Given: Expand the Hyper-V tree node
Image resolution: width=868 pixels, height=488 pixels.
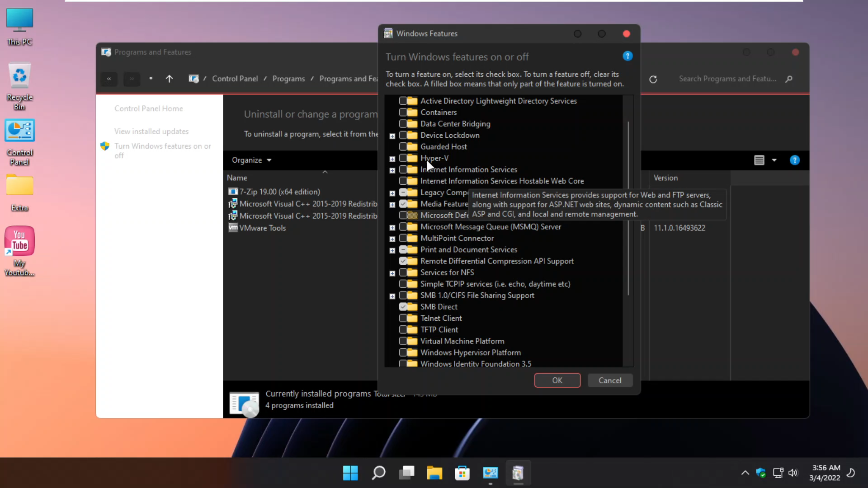Looking at the screenshot, I should coord(392,159).
